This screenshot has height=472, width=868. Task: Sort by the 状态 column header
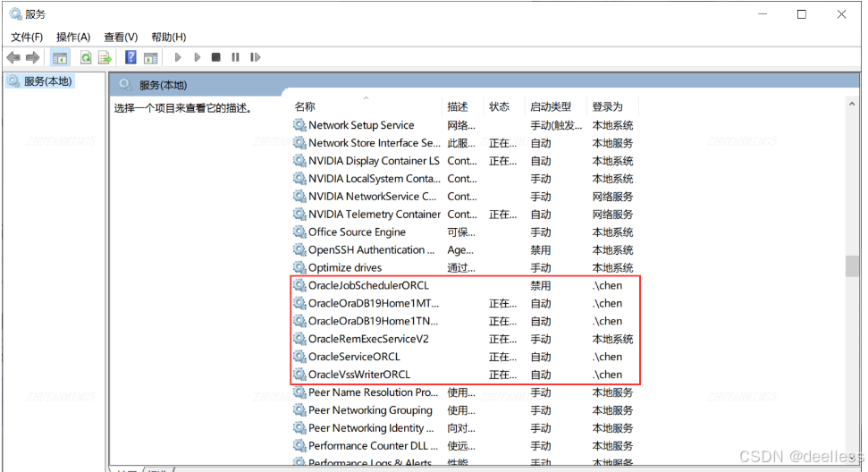coord(499,106)
